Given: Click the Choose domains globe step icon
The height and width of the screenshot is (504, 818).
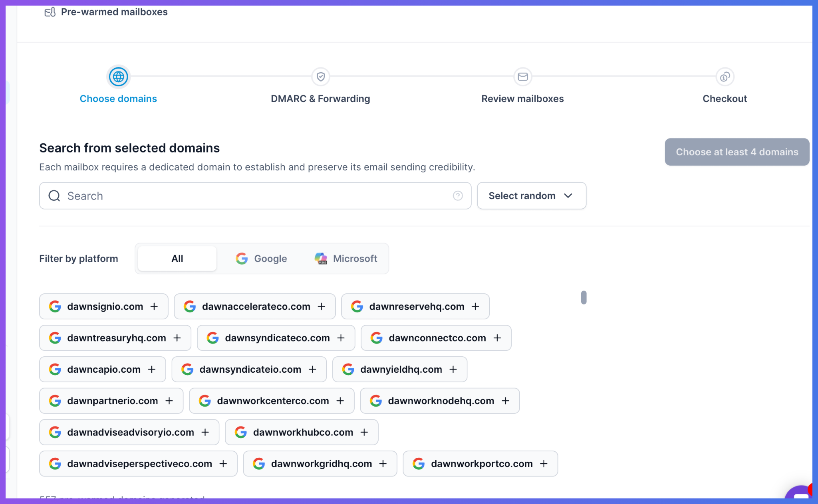Looking at the screenshot, I should 118,77.
